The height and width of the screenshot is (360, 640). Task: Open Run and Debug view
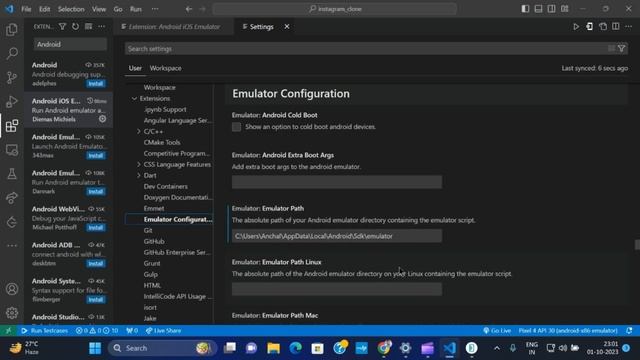12,102
